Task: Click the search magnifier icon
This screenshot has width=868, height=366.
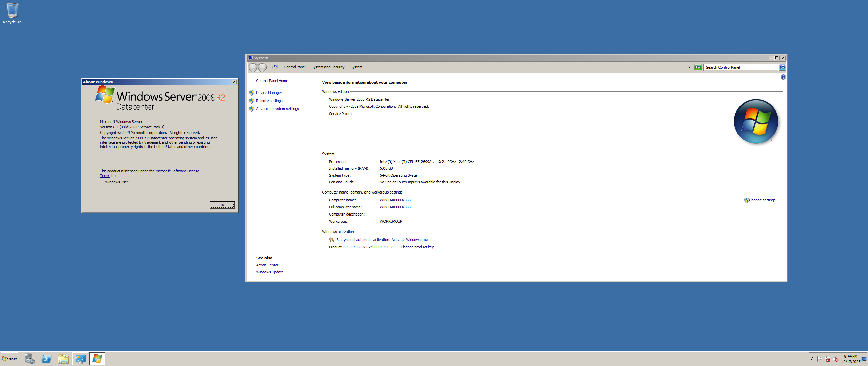Action: pyautogui.click(x=782, y=67)
